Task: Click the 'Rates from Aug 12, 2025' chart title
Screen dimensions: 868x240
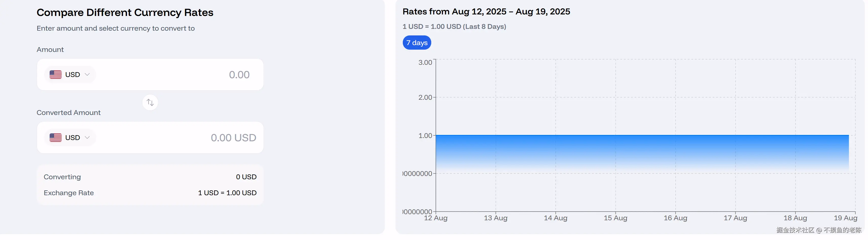Action: tap(486, 12)
